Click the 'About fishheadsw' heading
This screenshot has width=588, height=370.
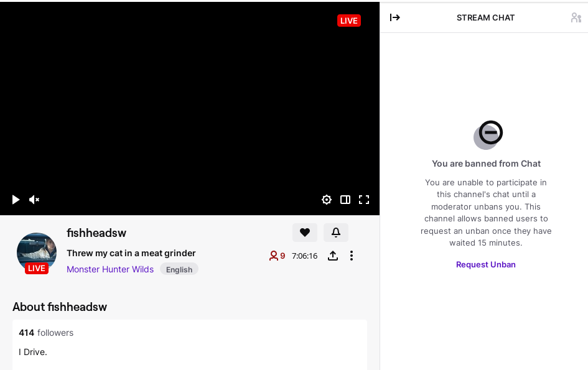point(60,307)
